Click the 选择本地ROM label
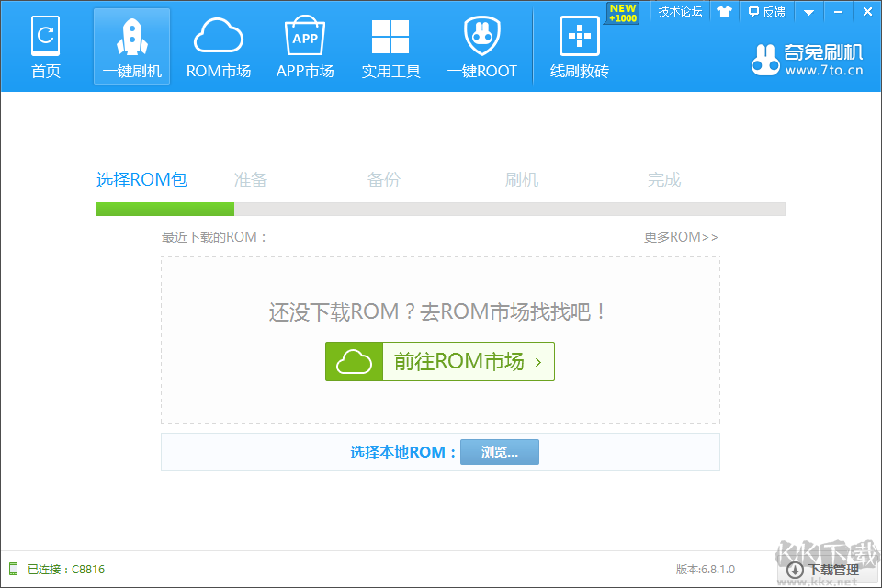Screen dimensions: 882x588 pos(402,452)
